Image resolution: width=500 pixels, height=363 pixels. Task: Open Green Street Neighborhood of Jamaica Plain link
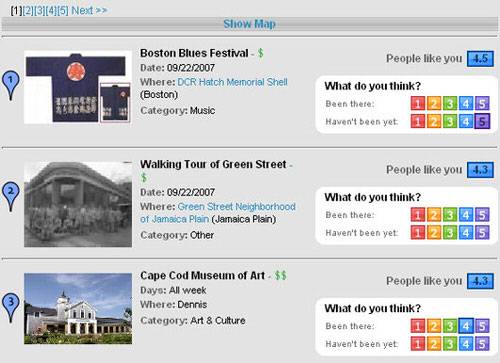pos(218,213)
